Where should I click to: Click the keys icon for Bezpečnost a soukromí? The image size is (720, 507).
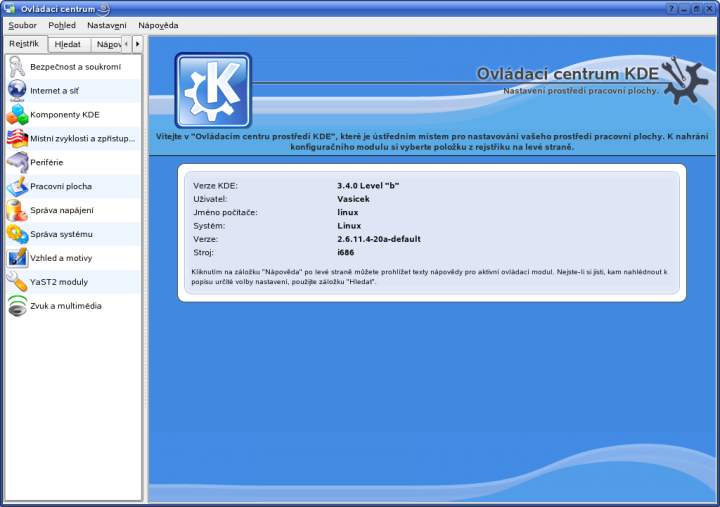pos(17,67)
